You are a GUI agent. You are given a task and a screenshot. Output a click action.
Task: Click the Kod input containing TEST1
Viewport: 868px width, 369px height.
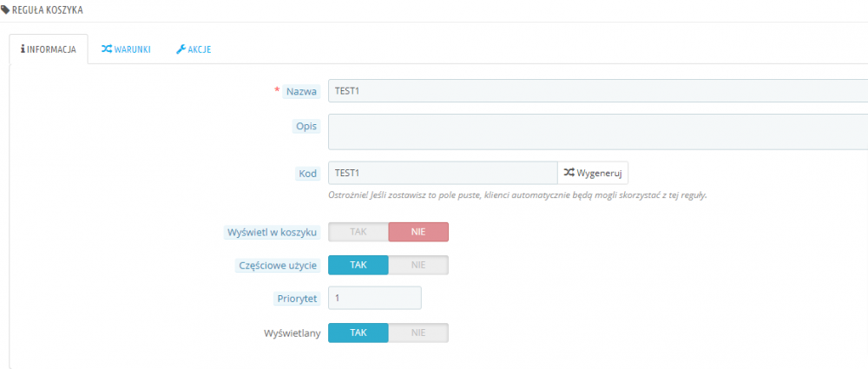442,173
